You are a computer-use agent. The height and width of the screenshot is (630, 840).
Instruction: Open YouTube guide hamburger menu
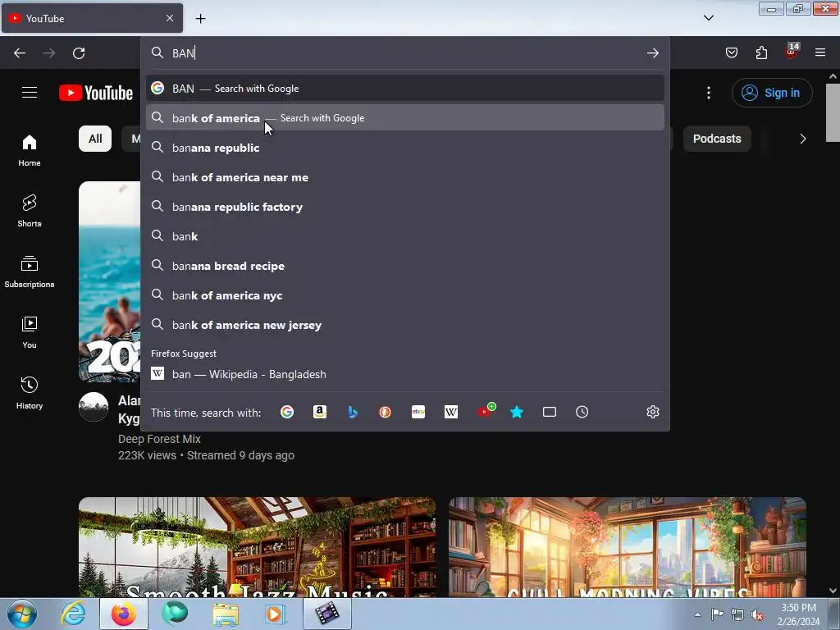30,93
